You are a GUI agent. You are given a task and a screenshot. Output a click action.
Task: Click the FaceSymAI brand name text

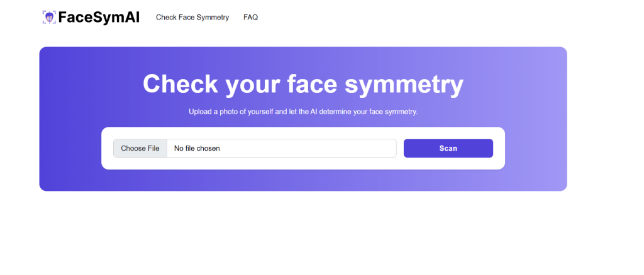[x=99, y=17]
